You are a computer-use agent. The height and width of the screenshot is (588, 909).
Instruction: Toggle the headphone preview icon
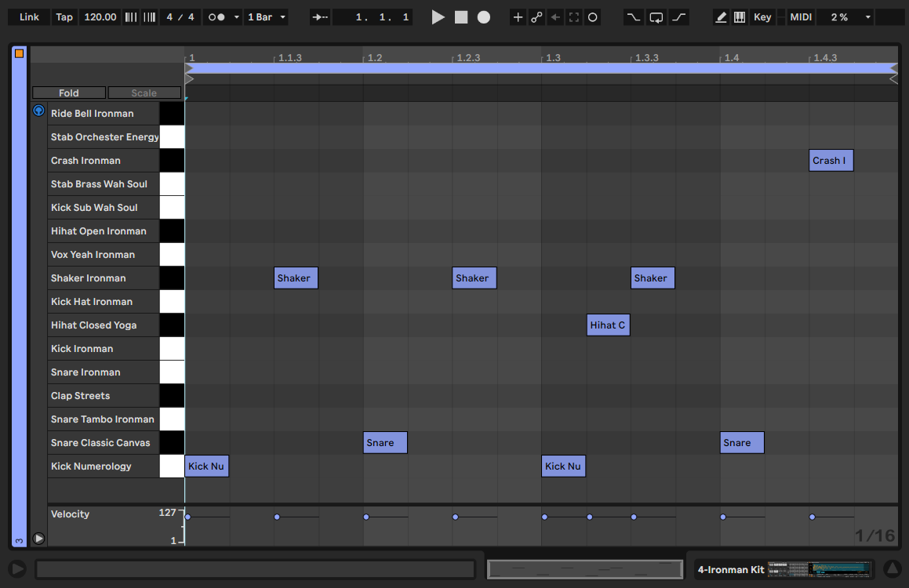click(38, 111)
